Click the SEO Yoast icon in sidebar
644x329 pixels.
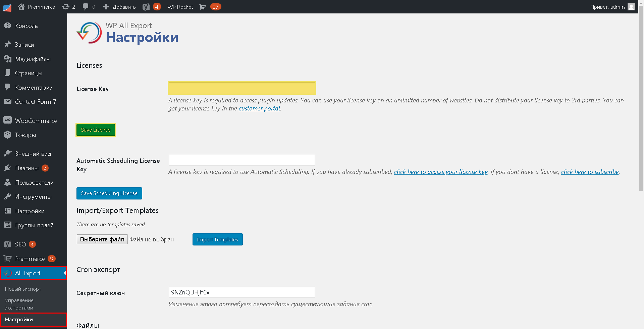[x=7, y=244]
